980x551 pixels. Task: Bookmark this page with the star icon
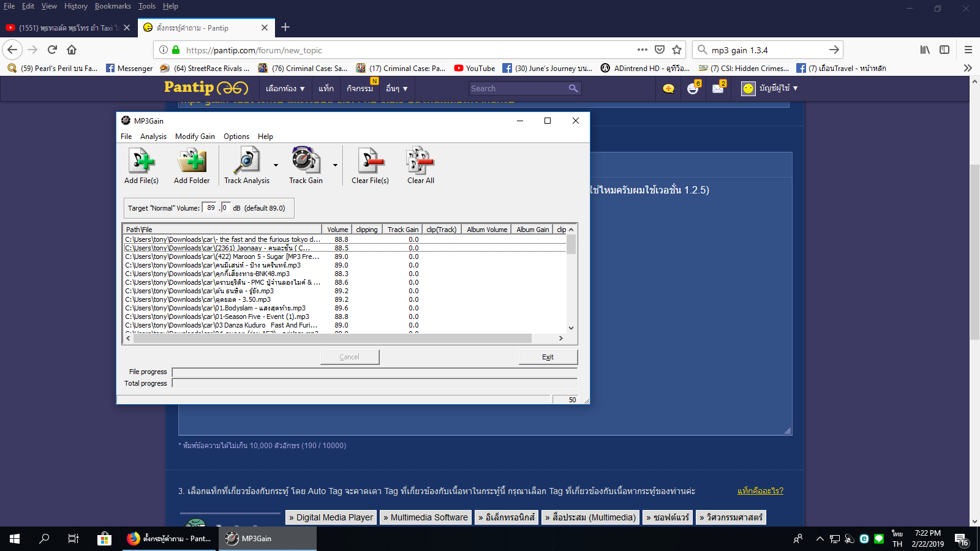tap(677, 50)
